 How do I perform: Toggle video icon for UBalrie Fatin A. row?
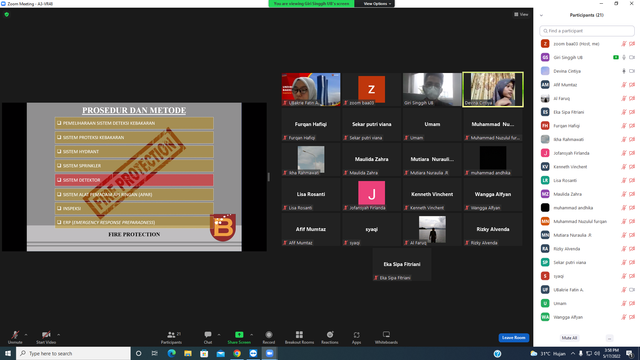coord(632,290)
